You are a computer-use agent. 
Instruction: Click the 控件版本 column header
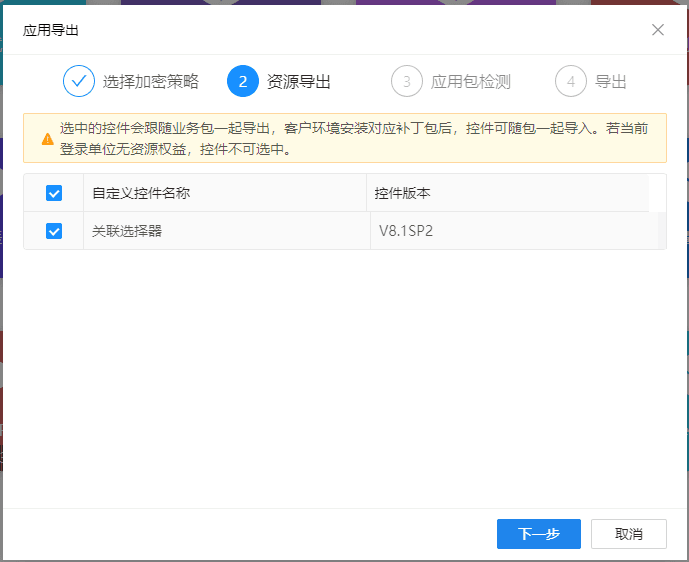pos(508,193)
